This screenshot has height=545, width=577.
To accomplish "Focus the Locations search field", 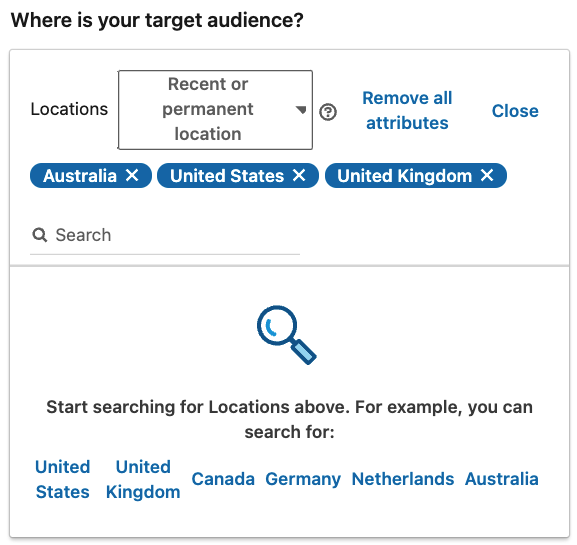I will click(165, 235).
